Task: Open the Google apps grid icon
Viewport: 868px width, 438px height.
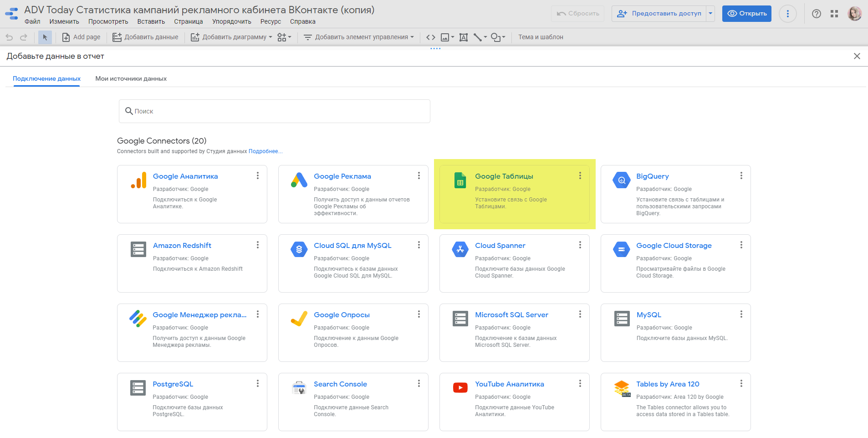Action: (834, 14)
